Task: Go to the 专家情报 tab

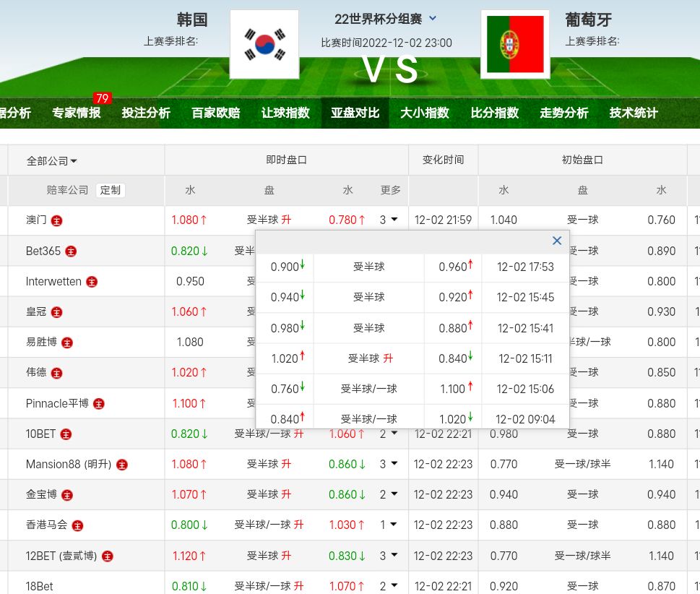Action: pyautogui.click(x=76, y=113)
